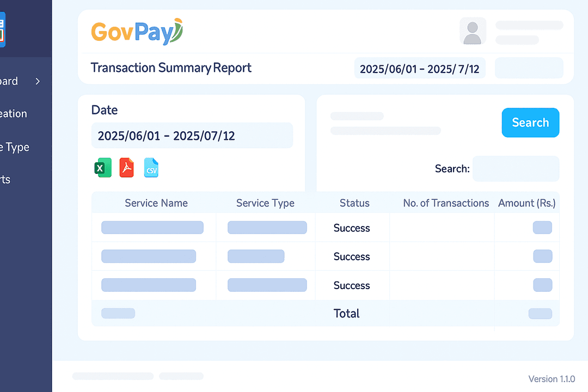Open the date range field under Date

192,136
